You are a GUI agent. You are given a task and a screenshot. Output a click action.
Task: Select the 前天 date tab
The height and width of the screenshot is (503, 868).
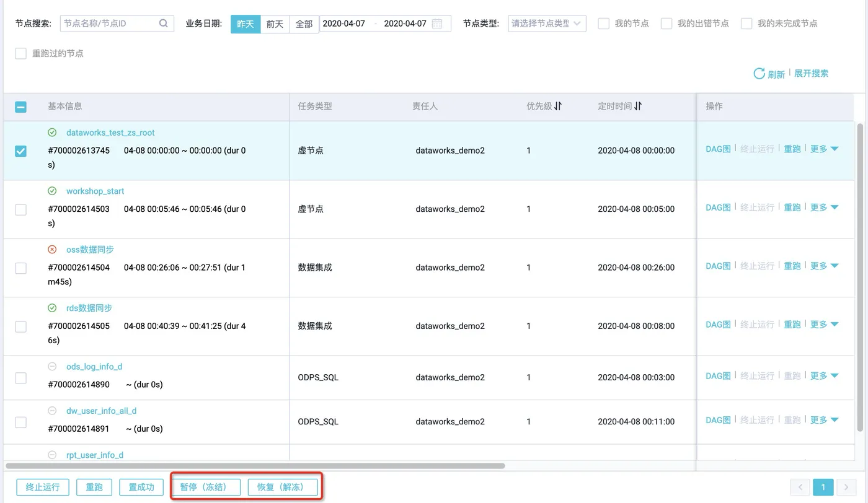275,24
